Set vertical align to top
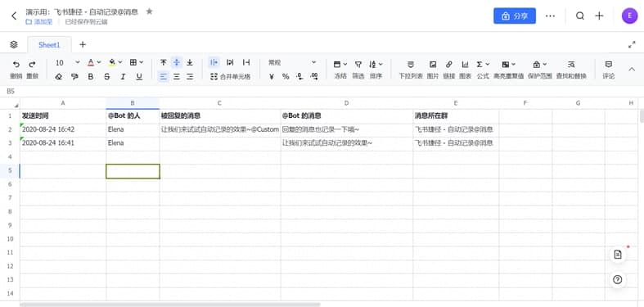This screenshot has width=644, height=307. pos(164,62)
